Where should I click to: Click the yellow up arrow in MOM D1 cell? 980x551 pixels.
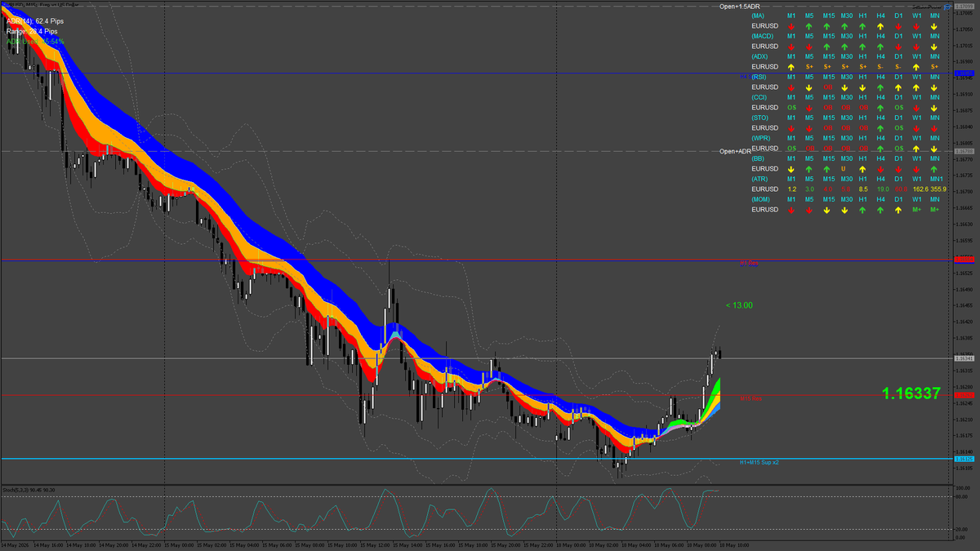(898, 210)
